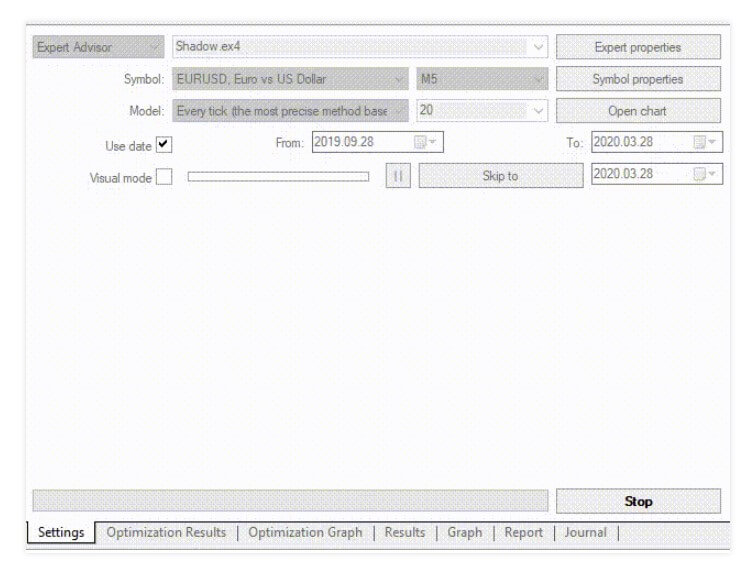Click the From date field 2019.09.28
The width and height of the screenshot is (756, 578).
378,142
